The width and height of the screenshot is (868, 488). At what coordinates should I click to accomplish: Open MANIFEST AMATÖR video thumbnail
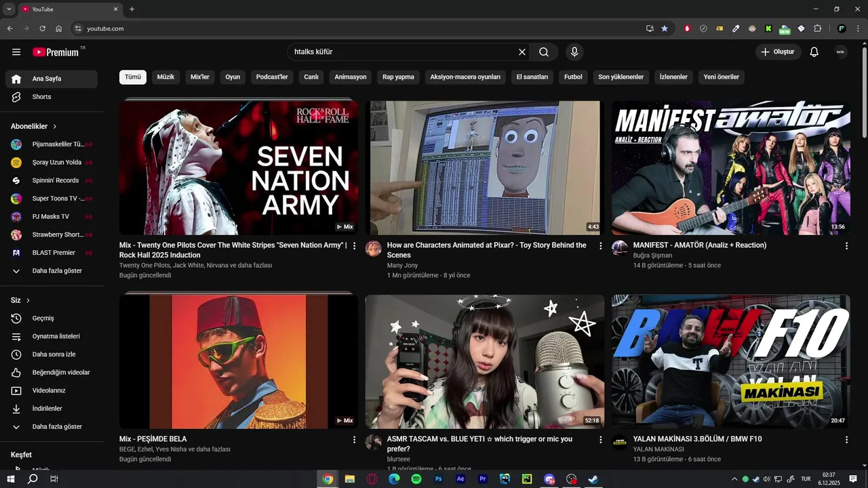731,168
